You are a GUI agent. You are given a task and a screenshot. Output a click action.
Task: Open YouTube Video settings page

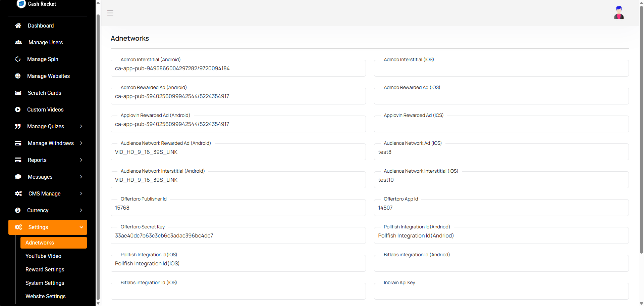pos(43,256)
